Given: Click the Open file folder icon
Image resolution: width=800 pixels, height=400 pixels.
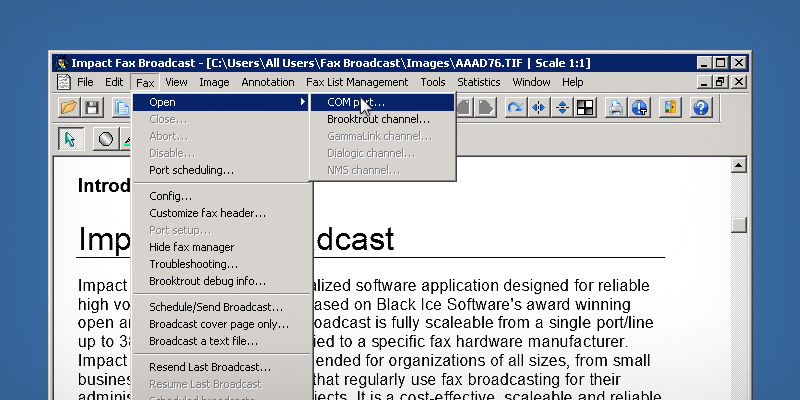Looking at the screenshot, I should [x=68, y=107].
